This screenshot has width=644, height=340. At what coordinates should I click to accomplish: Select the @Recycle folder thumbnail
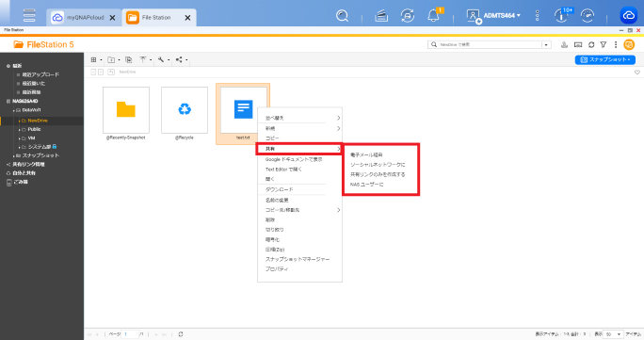[x=185, y=110]
